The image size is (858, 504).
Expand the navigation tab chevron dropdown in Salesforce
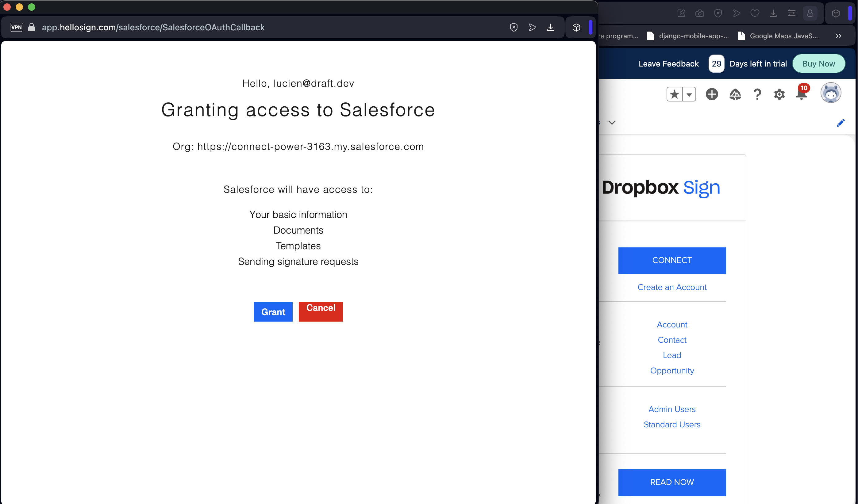coord(612,123)
